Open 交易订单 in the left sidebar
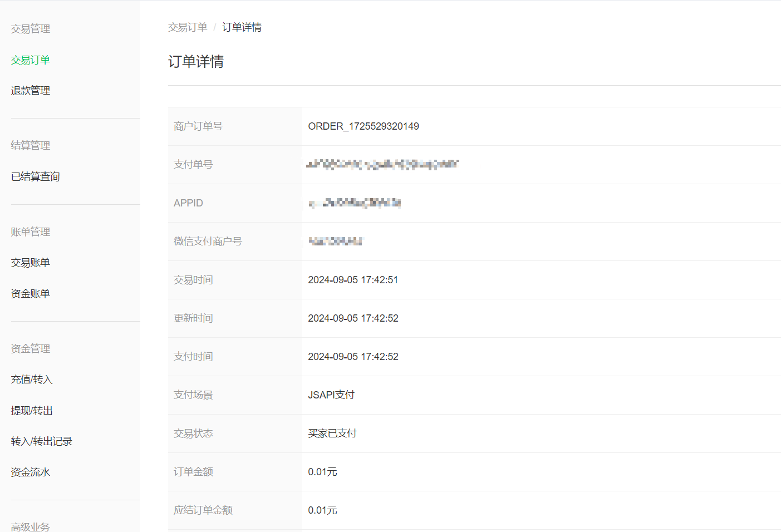 [31, 60]
